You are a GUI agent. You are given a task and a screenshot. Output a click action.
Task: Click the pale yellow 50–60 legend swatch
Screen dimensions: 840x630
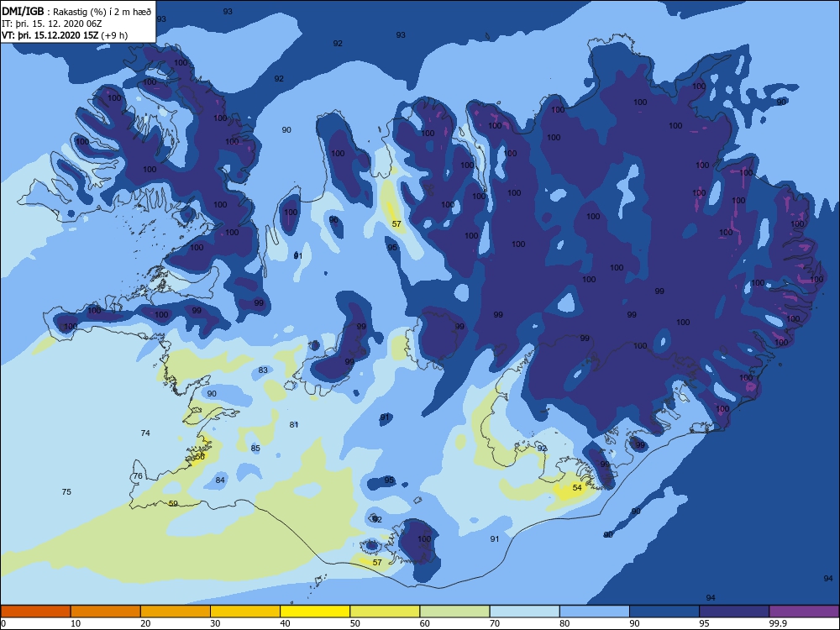coord(385,612)
